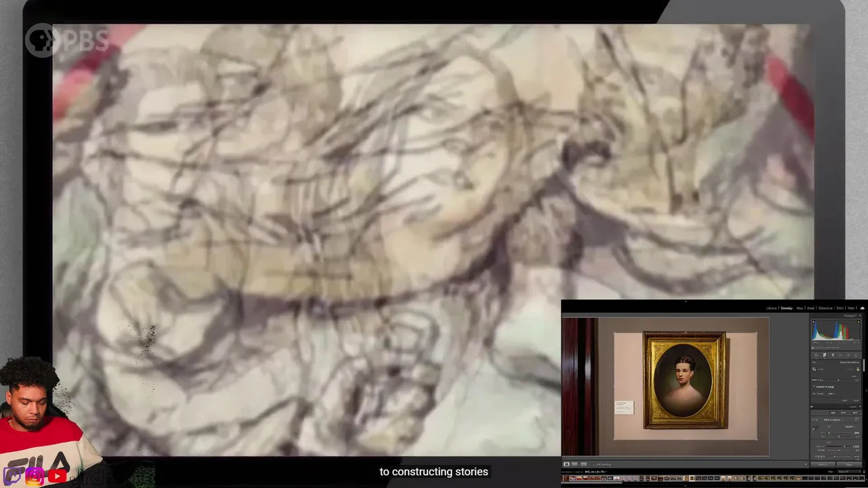Click the Auto button in Basic panel
Viewport: 868px width, 488px height.
[x=833, y=413]
